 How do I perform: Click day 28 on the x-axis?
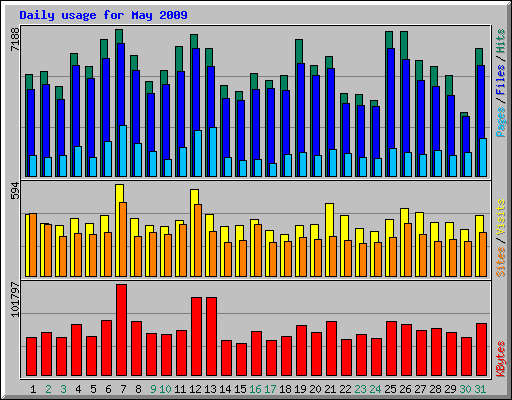(x=435, y=389)
